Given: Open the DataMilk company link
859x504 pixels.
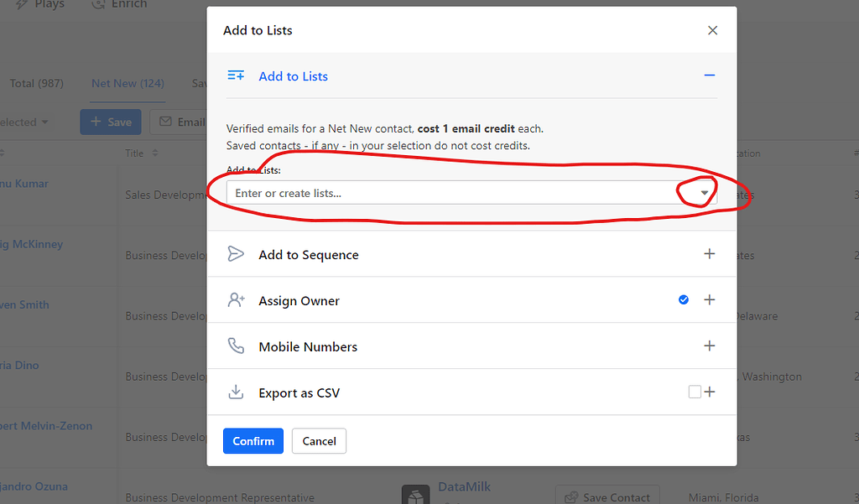Looking at the screenshot, I should tap(466, 486).
